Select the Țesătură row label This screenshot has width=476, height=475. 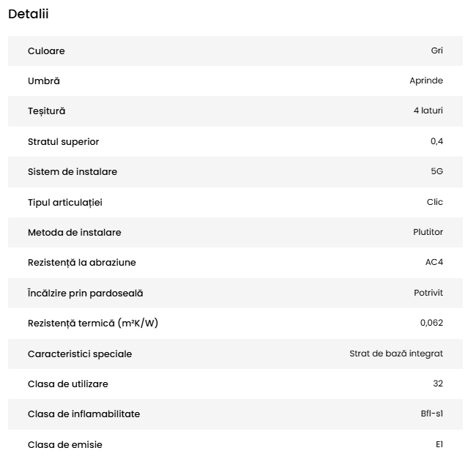pyautogui.click(x=47, y=111)
